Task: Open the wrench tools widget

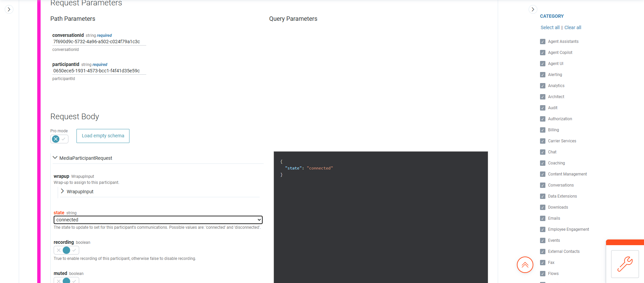Action: click(625, 264)
